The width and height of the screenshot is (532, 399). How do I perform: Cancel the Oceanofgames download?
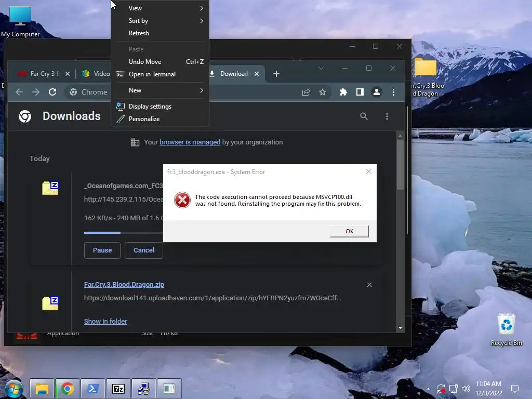coord(144,250)
